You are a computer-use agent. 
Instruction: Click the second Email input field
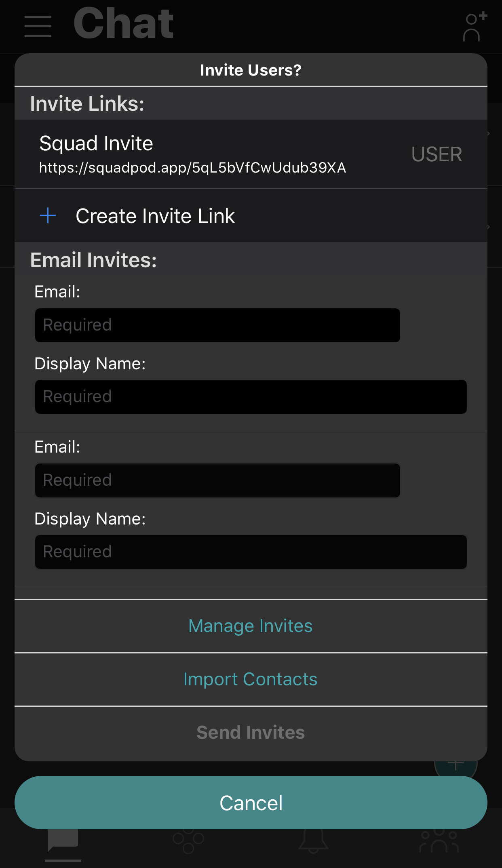click(217, 480)
